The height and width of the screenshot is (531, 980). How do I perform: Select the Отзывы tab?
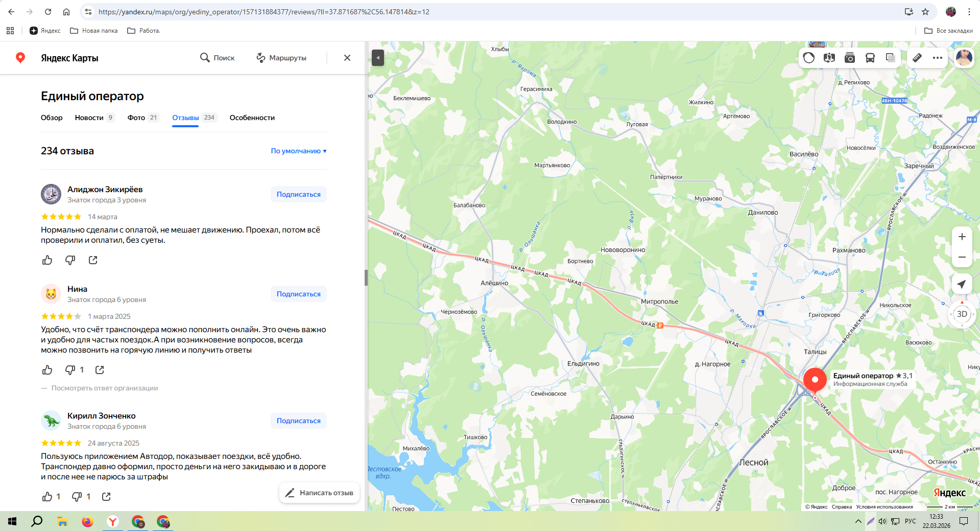[195, 118]
